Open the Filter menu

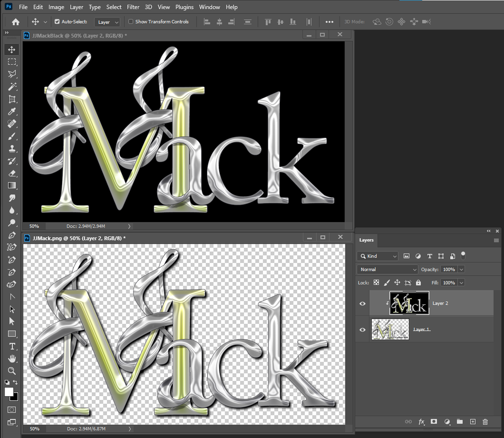133,7
